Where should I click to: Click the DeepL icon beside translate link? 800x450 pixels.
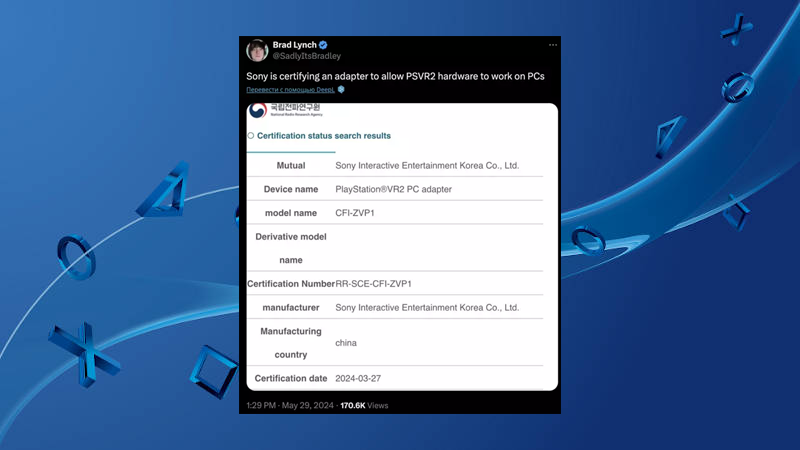click(x=341, y=89)
